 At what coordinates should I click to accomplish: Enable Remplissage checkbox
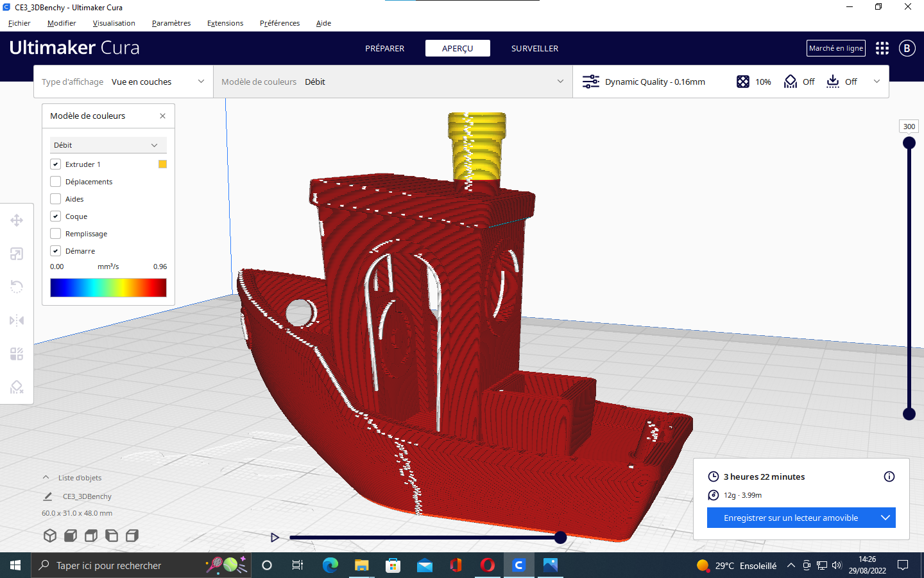(56, 234)
